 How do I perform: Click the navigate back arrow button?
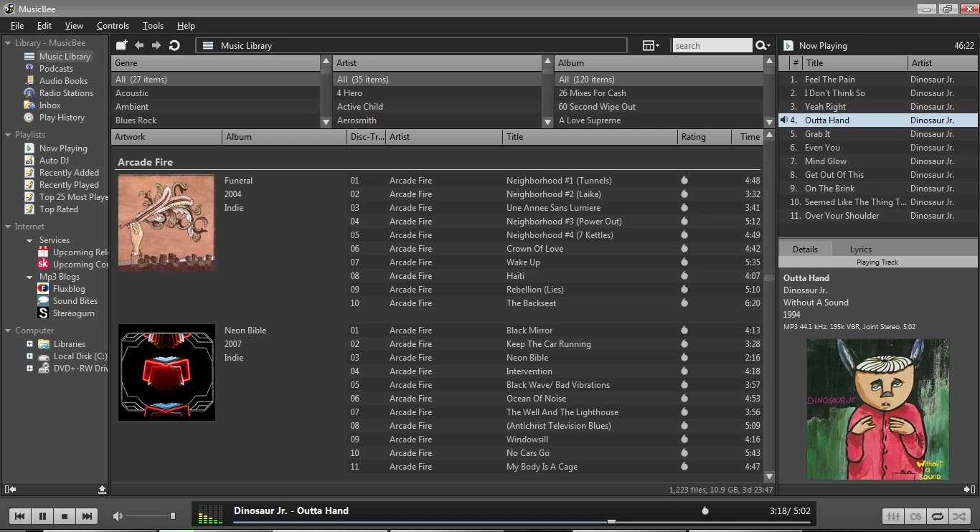tap(139, 45)
